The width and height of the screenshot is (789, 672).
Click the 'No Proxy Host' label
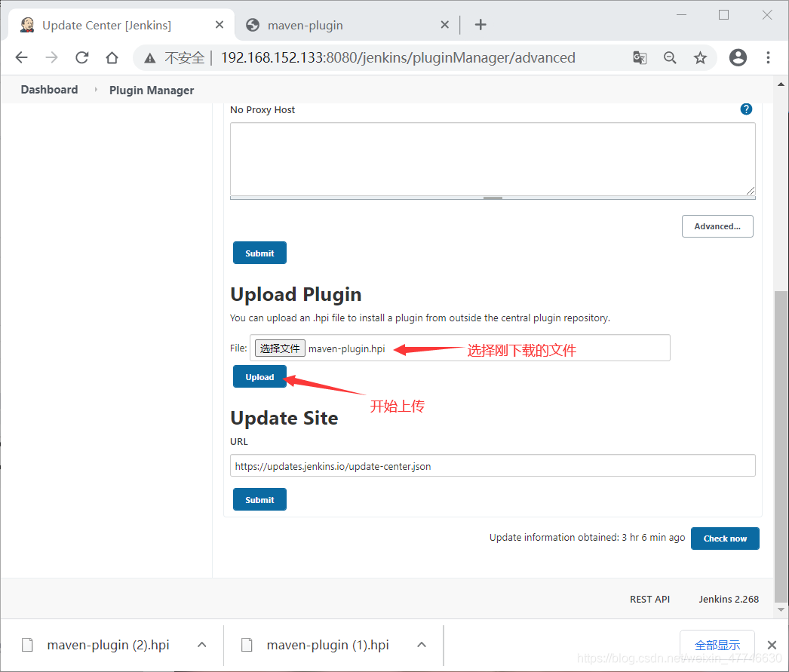pos(262,109)
